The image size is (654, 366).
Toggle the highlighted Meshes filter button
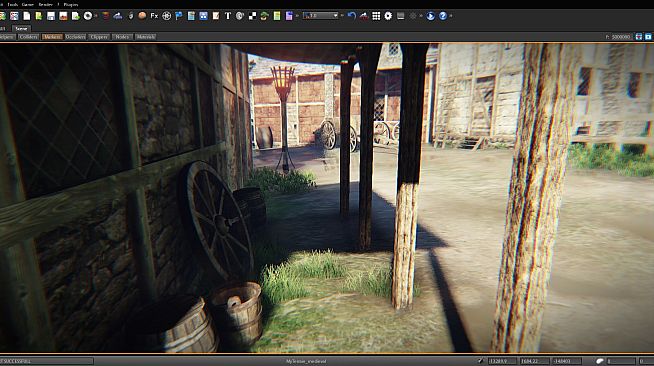pos(52,37)
